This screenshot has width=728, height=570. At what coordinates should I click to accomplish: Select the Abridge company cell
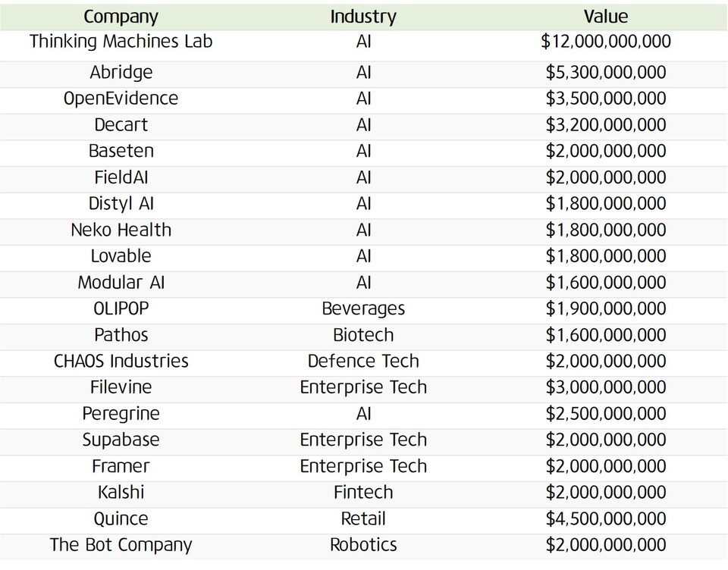click(x=121, y=73)
